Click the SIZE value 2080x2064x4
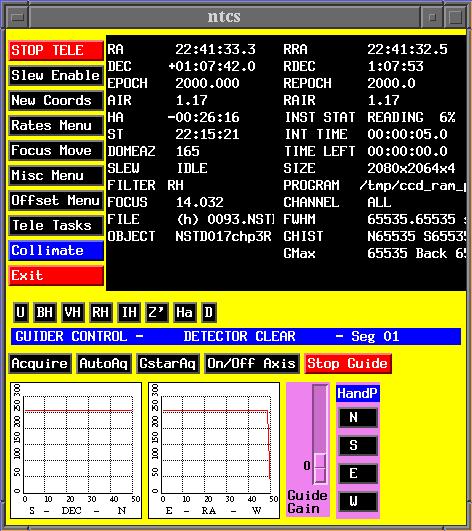 (411, 168)
